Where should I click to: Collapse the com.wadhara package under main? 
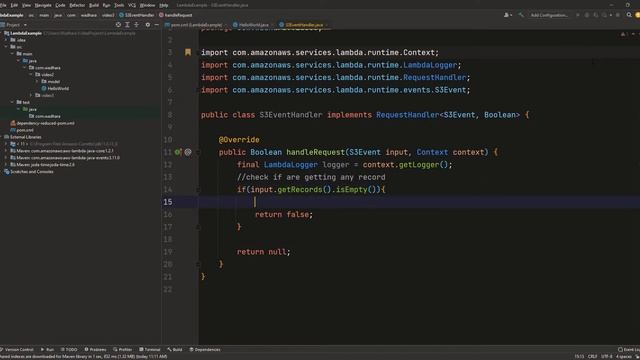24,68
